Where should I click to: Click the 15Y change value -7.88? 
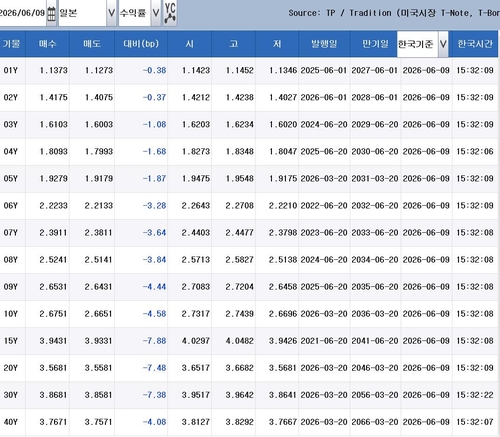coord(154,341)
